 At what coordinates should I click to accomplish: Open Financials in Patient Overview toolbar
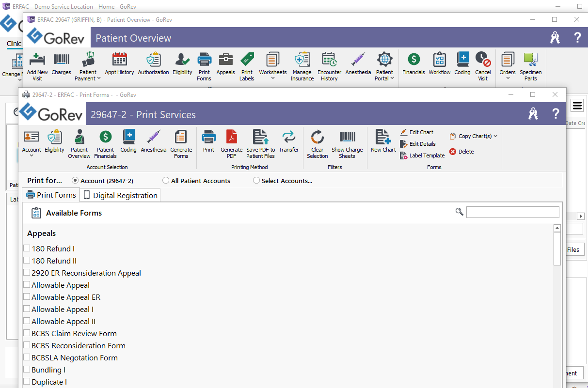[x=413, y=64]
